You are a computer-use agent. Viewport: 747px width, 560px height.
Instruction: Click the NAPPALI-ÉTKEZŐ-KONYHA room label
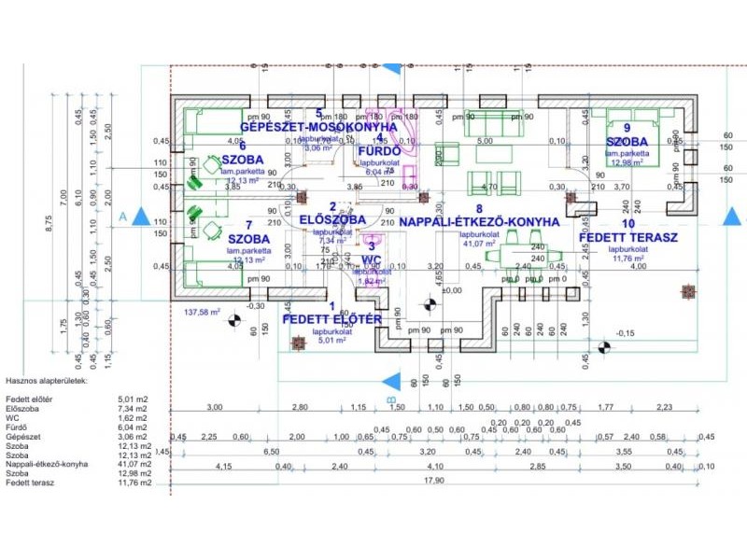coord(479,222)
